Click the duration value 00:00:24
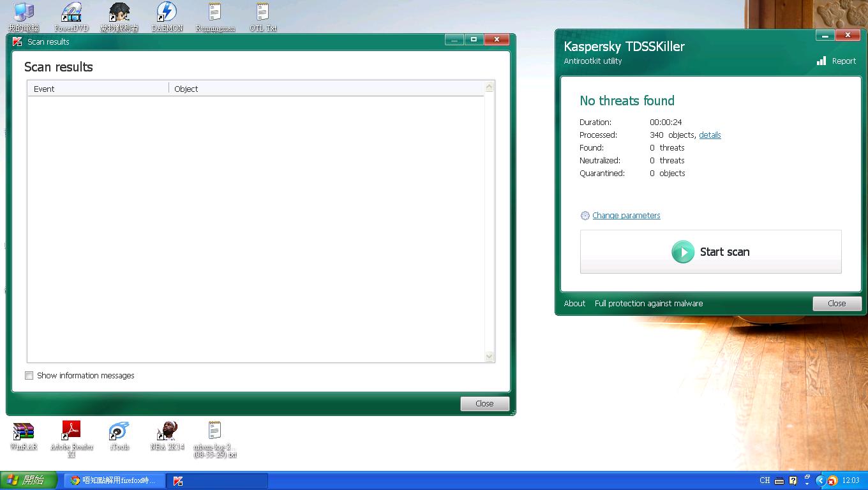 [666, 122]
